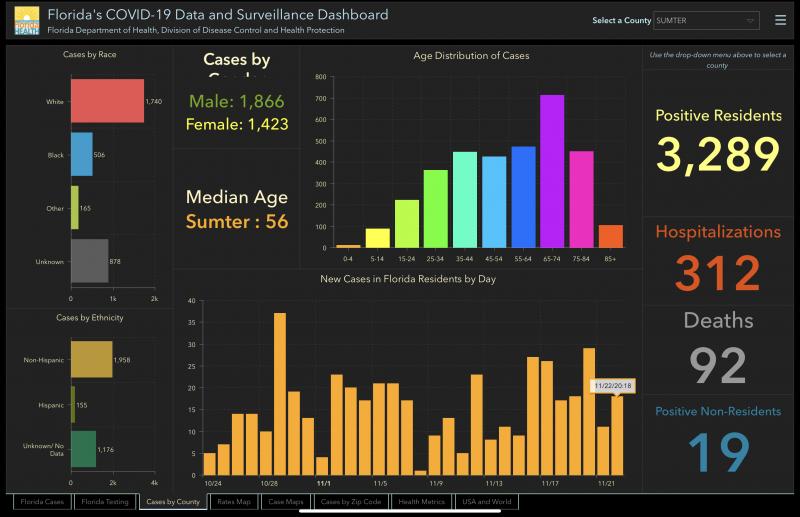
Task: Click the Female: 1,423 text
Action: (x=237, y=124)
